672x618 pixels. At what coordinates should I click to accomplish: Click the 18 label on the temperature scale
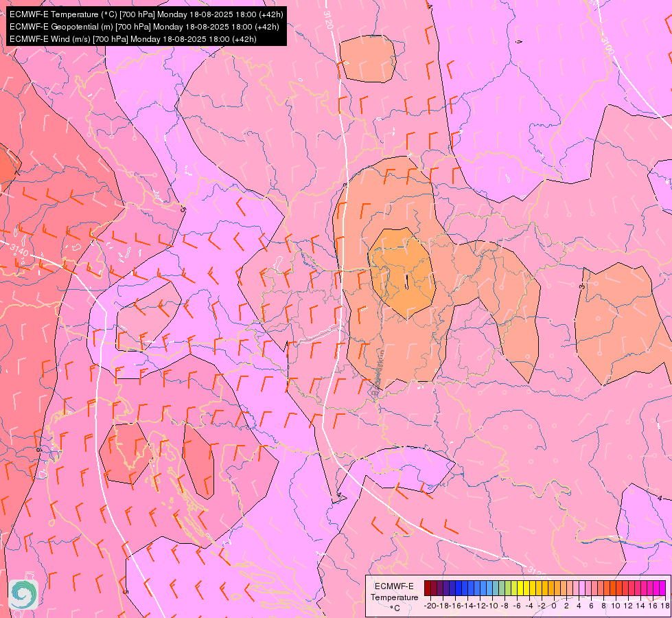[664, 606]
